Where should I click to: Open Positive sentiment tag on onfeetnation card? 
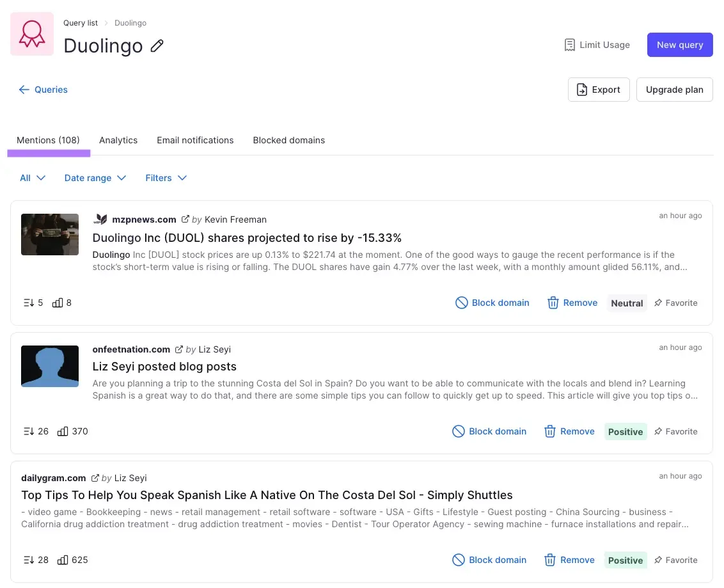(x=626, y=431)
